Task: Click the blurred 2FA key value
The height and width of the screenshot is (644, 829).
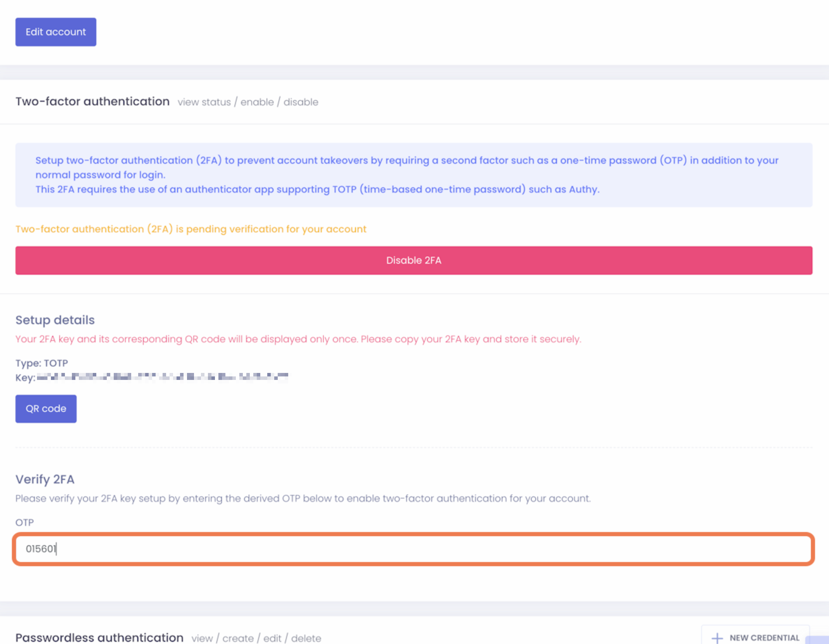Action: pyautogui.click(x=163, y=377)
